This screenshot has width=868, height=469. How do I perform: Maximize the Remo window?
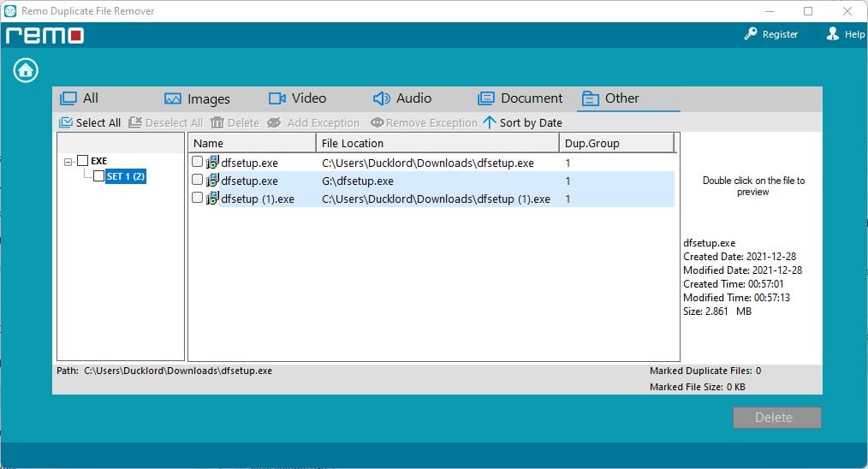point(808,11)
